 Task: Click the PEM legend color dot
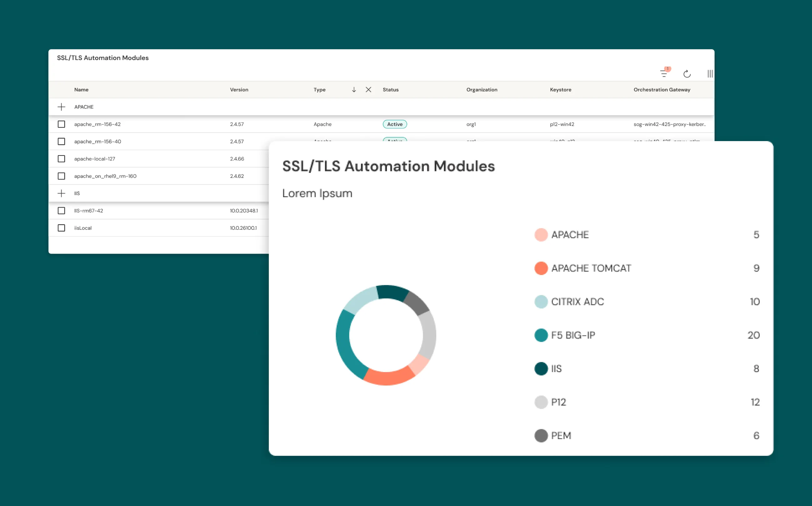(x=541, y=435)
